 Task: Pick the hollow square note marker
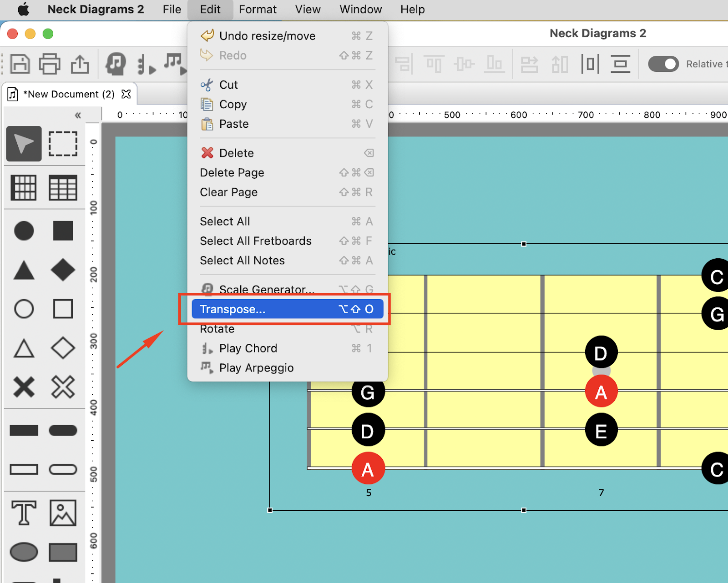63,309
